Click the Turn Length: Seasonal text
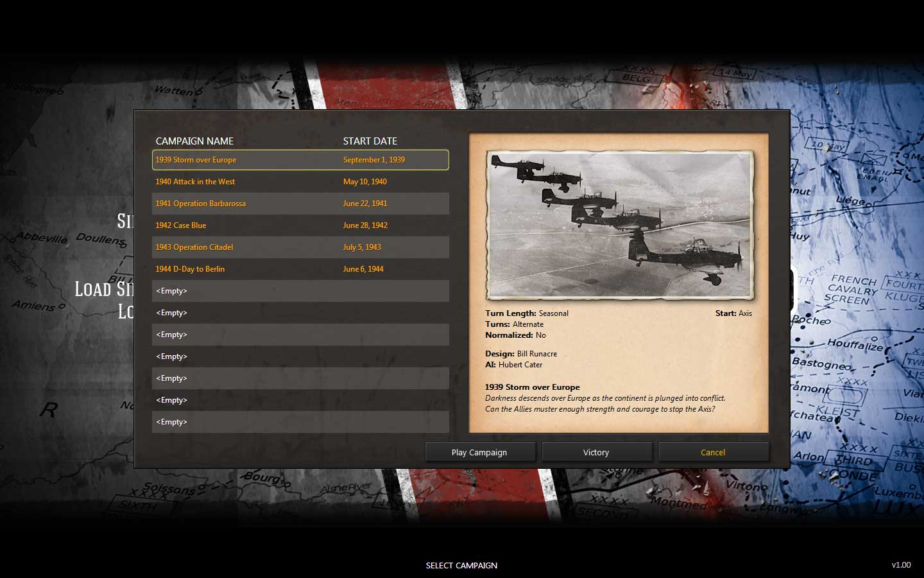 tap(527, 313)
